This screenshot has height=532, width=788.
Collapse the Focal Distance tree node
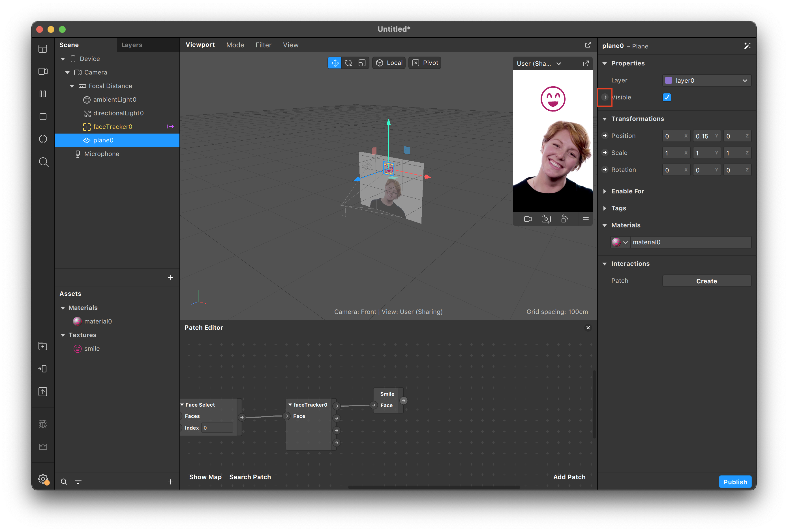coord(72,86)
